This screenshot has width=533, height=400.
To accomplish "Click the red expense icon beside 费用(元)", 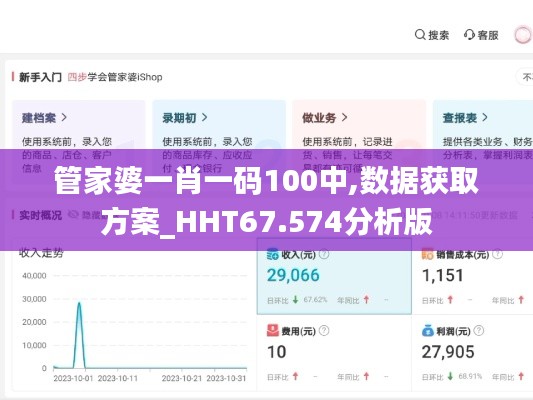I will (x=273, y=330).
